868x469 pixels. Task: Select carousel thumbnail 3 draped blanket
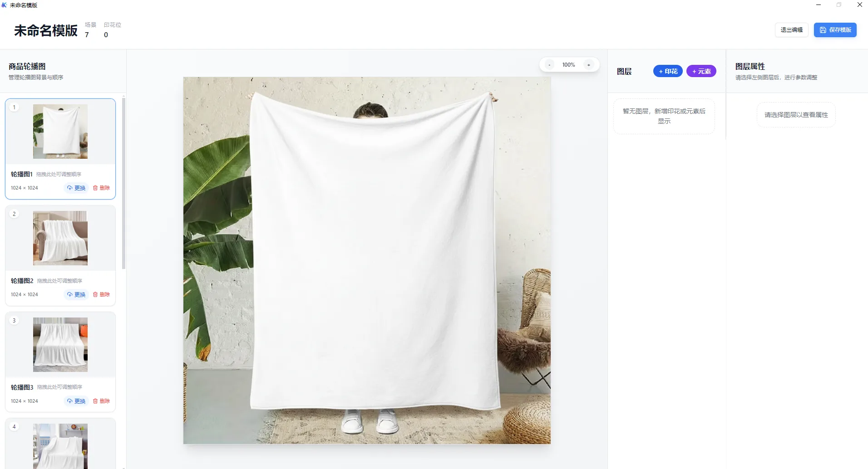tap(60, 345)
